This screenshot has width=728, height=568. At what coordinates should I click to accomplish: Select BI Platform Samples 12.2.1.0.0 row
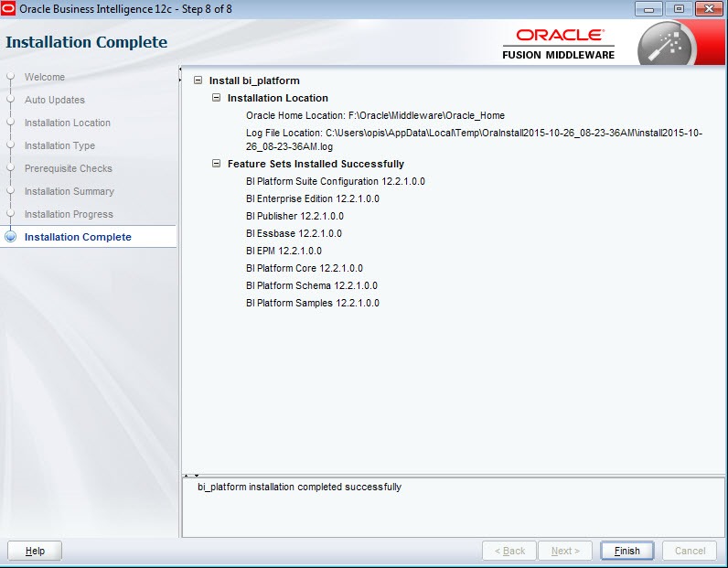pyautogui.click(x=313, y=303)
